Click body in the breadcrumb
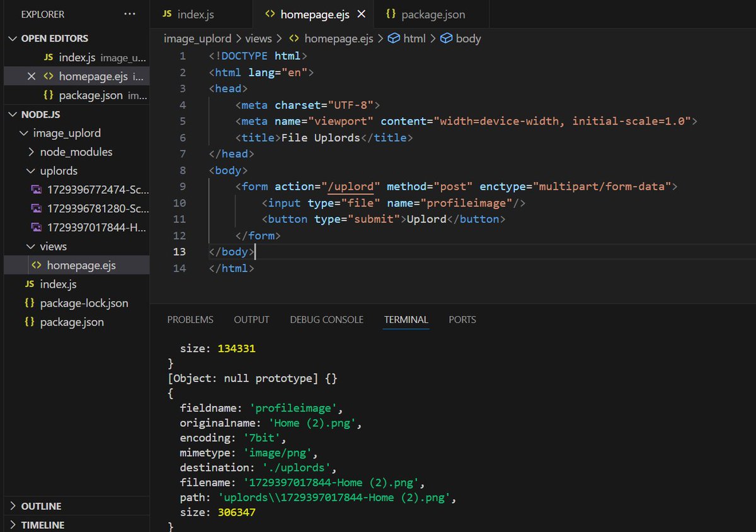Image resolution: width=756 pixels, height=532 pixels. [468, 38]
